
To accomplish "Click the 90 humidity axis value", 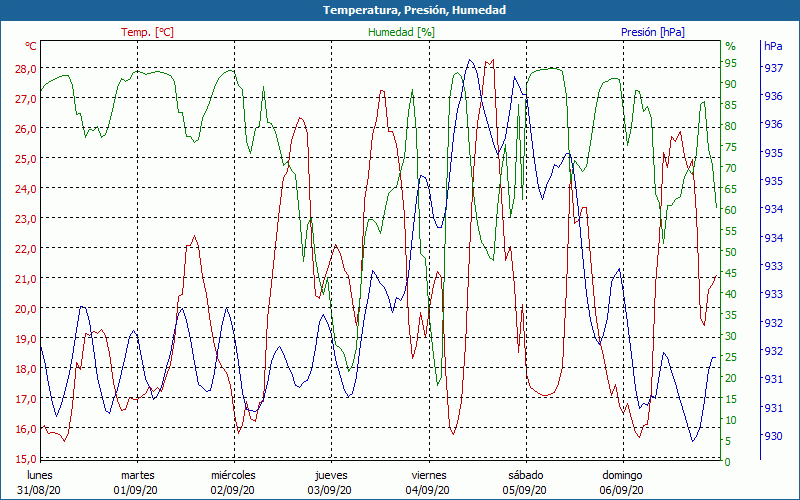I will click(x=731, y=84).
